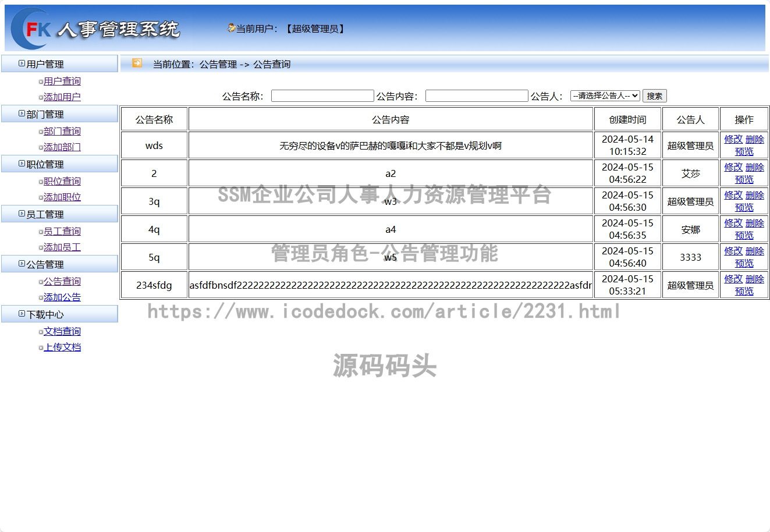Open 添加职位 in the sidebar
The height and width of the screenshot is (532, 770).
(x=62, y=197)
